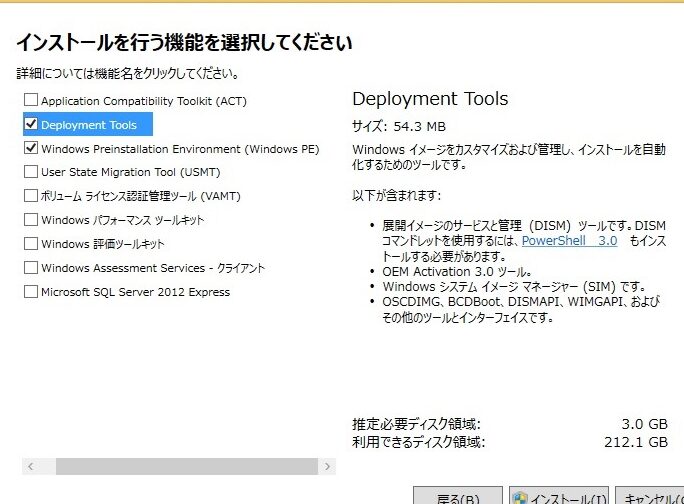Uncheck the Deployment Tools checkbox
The width and height of the screenshot is (684, 504).
[x=31, y=125]
